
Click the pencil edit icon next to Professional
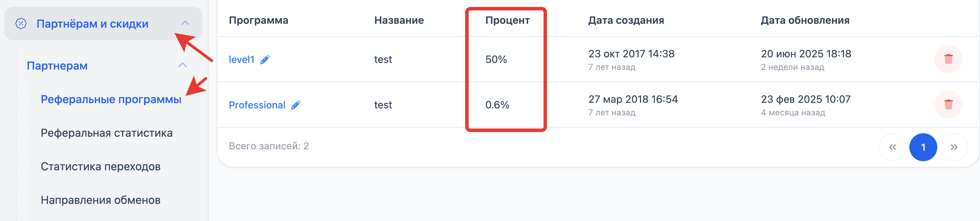click(x=296, y=105)
